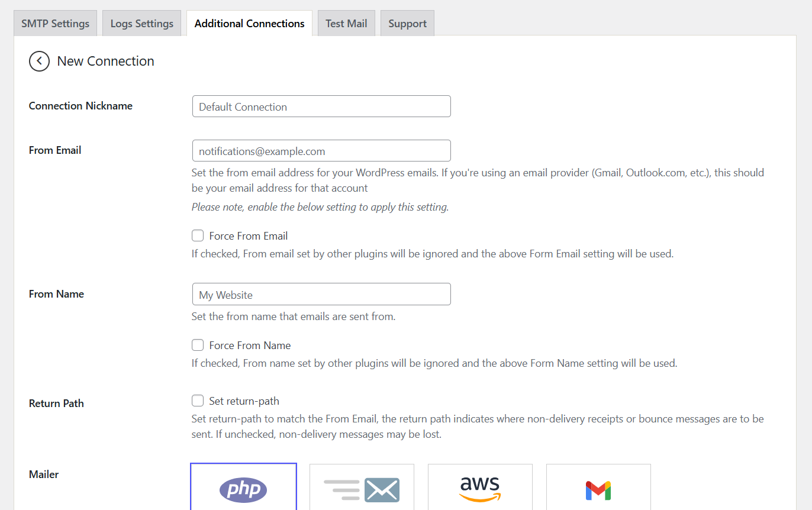Switch to the SMTP Settings tab

pyautogui.click(x=56, y=24)
